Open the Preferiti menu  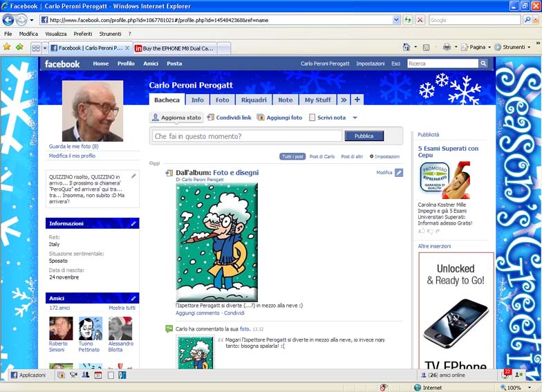tap(83, 34)
